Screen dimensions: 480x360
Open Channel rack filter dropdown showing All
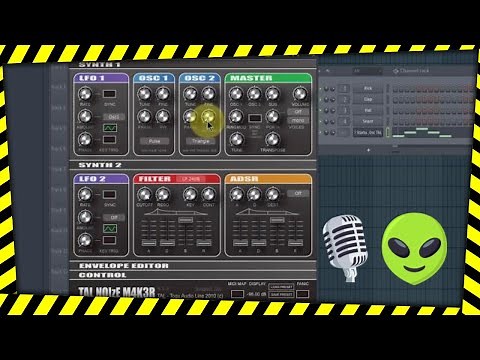367,71
